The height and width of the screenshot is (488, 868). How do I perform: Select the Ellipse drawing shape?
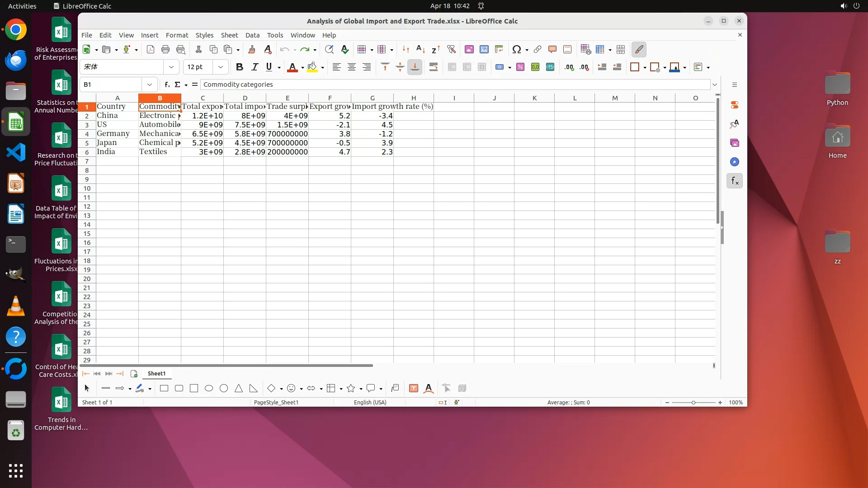(209, 388)
